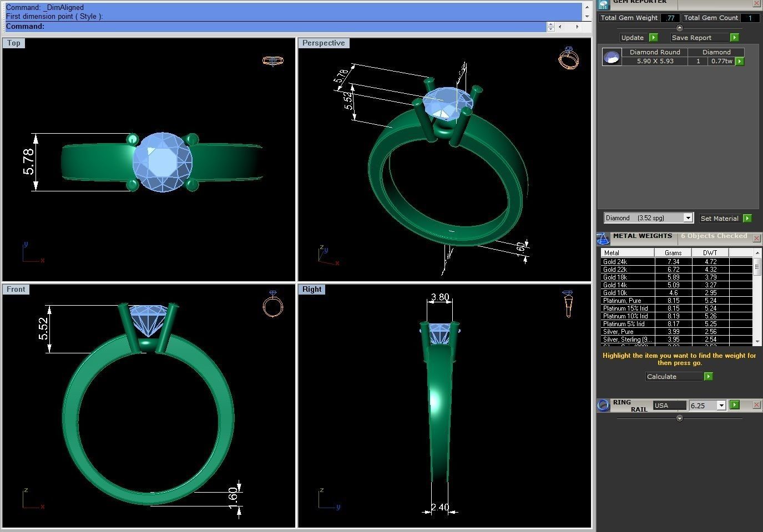This screenshot has height=532, width=763.
Task: Click the green arrow beside Set Material
Action: pos(747,219)
